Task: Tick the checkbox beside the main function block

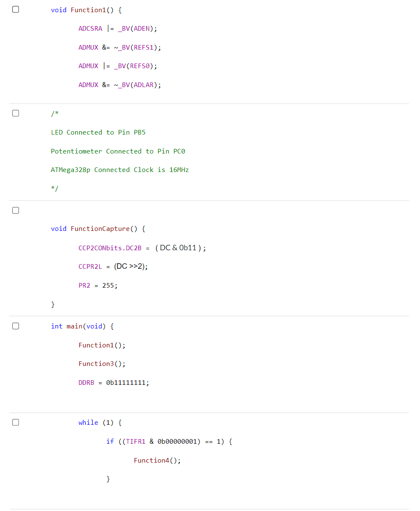Action: [15, 326]
